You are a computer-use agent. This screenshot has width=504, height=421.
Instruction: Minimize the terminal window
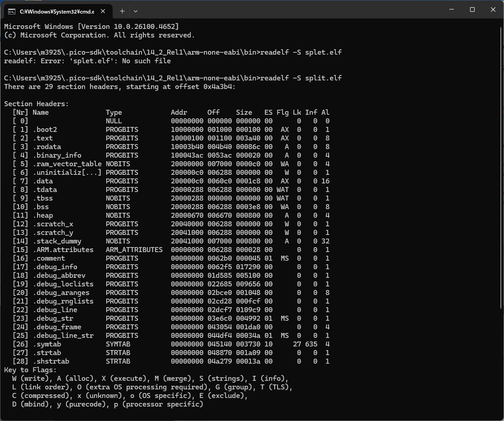[452, 9]
